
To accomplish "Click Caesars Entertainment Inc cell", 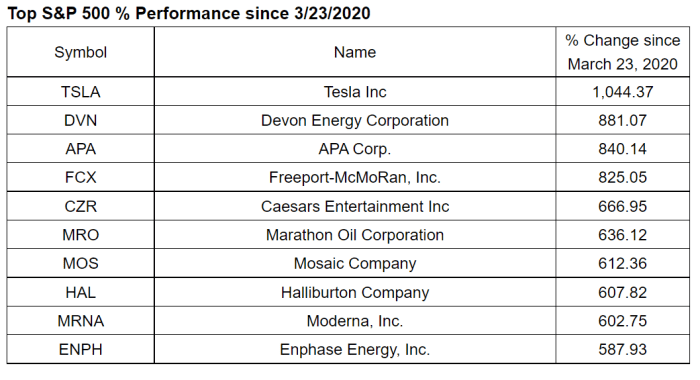I will pyautogui.click(x=355, y=206).
